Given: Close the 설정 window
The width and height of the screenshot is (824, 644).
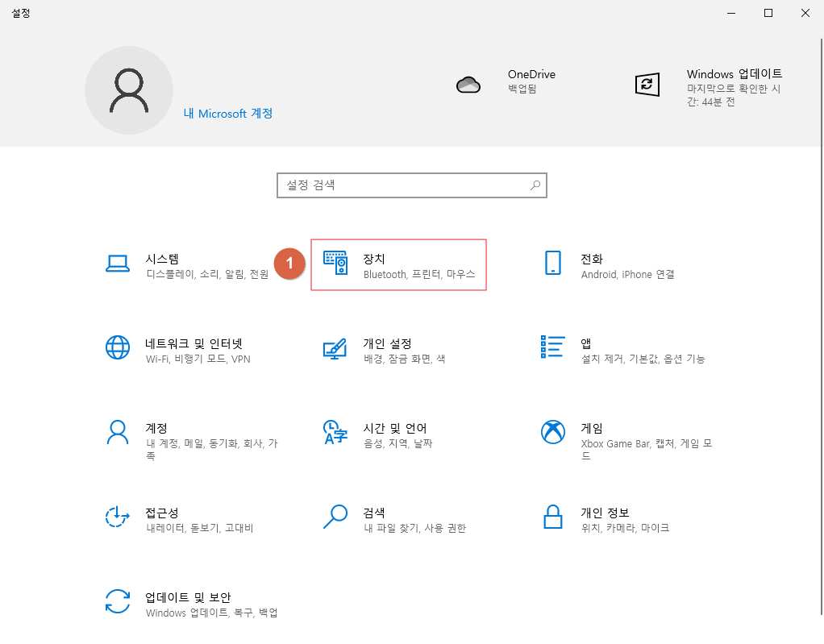Looking at the screenshot, I should pyautogui.click(x=805, y=13).
